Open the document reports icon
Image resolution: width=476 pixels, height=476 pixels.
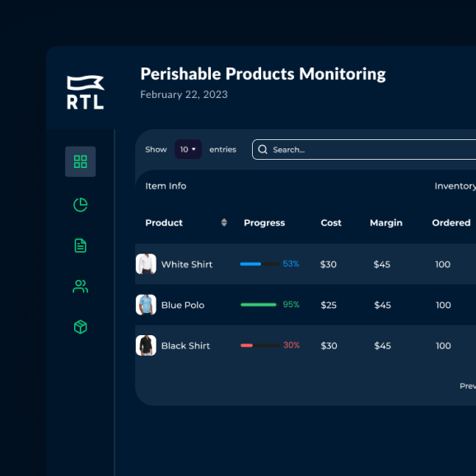(81, 245)
